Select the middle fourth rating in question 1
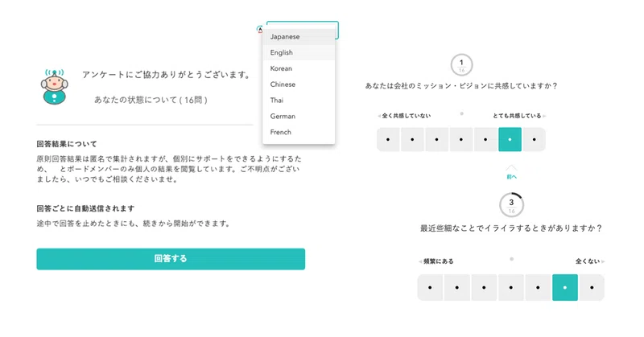This screenshot has height=337, width=644. tap(461, 140)
